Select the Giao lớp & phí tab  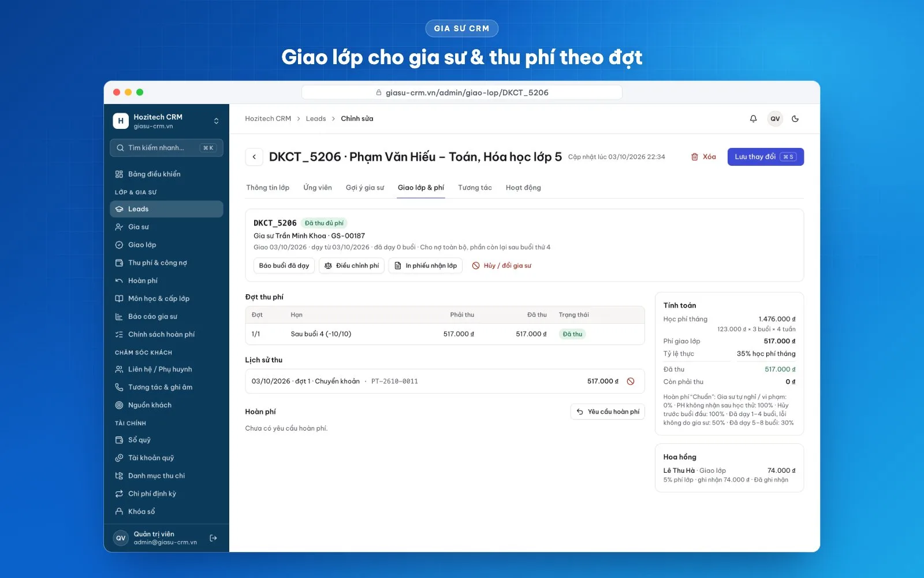421,188
